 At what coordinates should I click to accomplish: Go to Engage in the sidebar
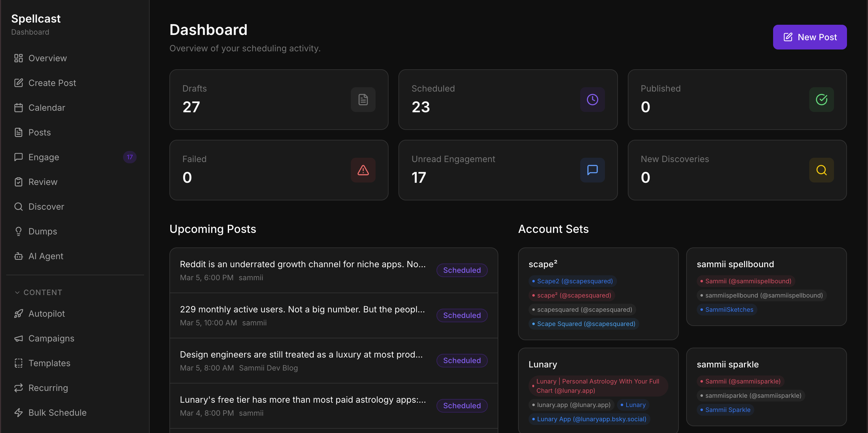pos(44,157)
